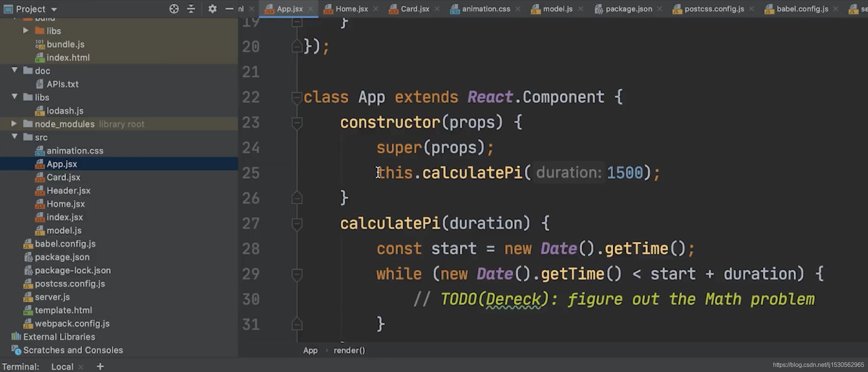Hide the Project panel with the minus icon

(x=229, y=9)
